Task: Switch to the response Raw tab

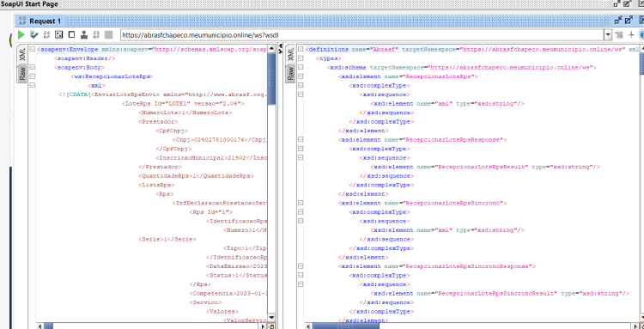Action: 291,74
